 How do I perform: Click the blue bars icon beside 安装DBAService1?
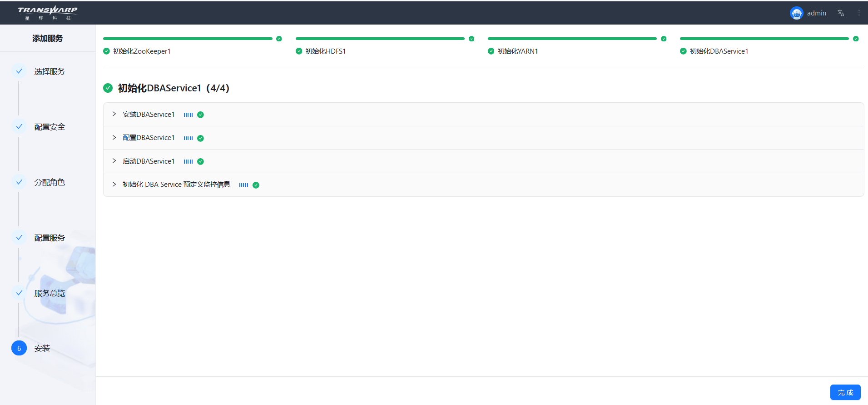188,115
